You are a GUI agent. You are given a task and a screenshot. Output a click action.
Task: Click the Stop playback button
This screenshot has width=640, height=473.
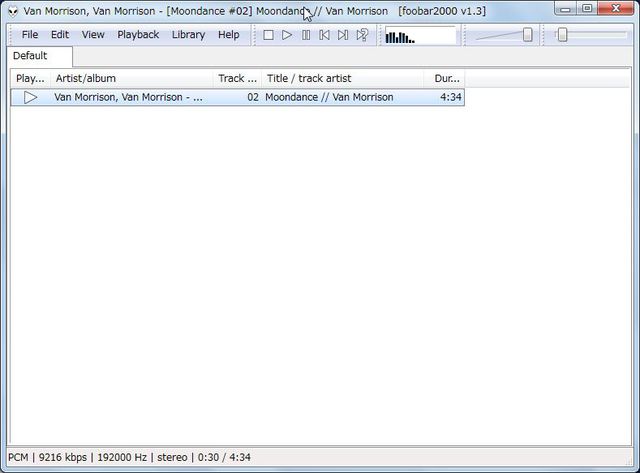click(x=268, y=35)
